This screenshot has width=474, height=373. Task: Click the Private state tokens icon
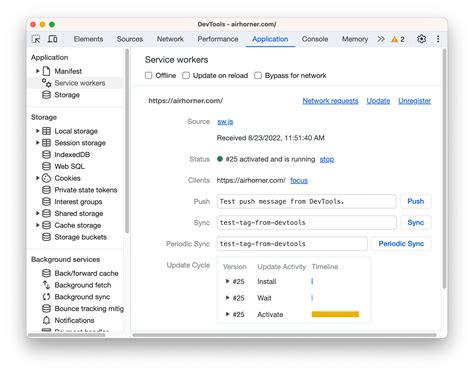click(x=46, y=190)
